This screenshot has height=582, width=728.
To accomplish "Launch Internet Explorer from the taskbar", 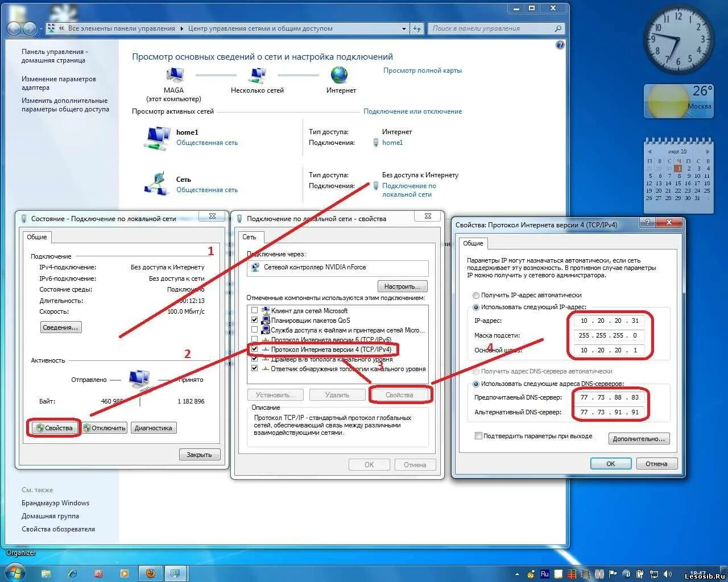I will 72,573.
